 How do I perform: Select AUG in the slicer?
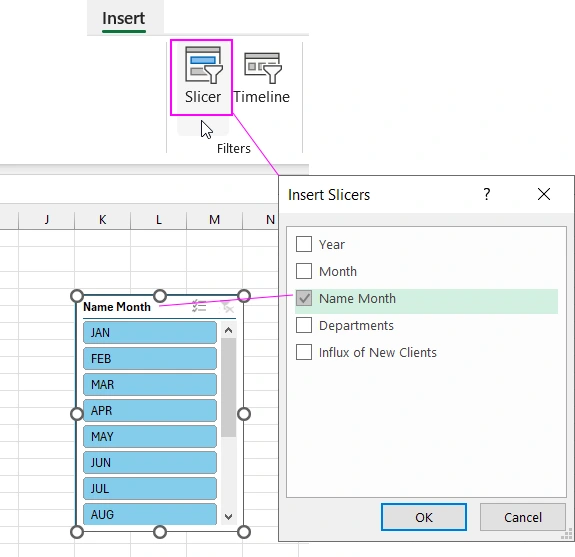pyautogui.click(x=150, y=514)
